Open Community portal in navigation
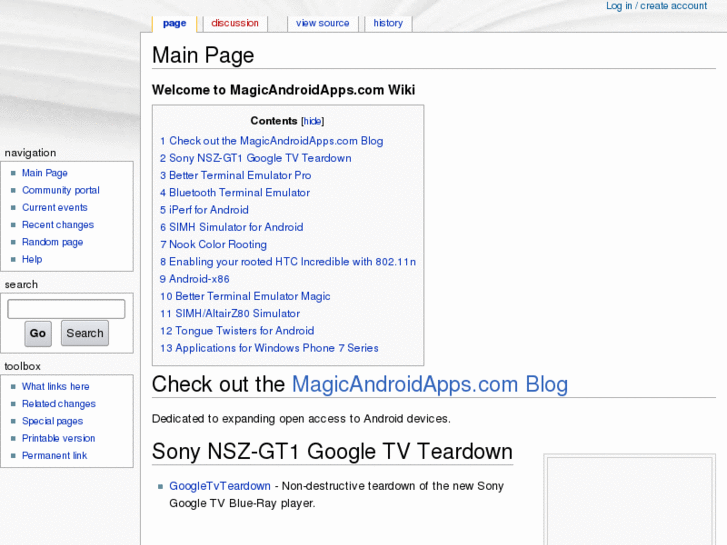Screen dimensions: 727x545 [x=61, y=190]
